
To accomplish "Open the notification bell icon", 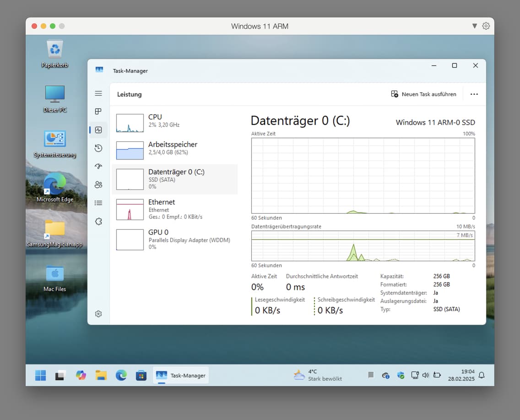I will 482,375.
